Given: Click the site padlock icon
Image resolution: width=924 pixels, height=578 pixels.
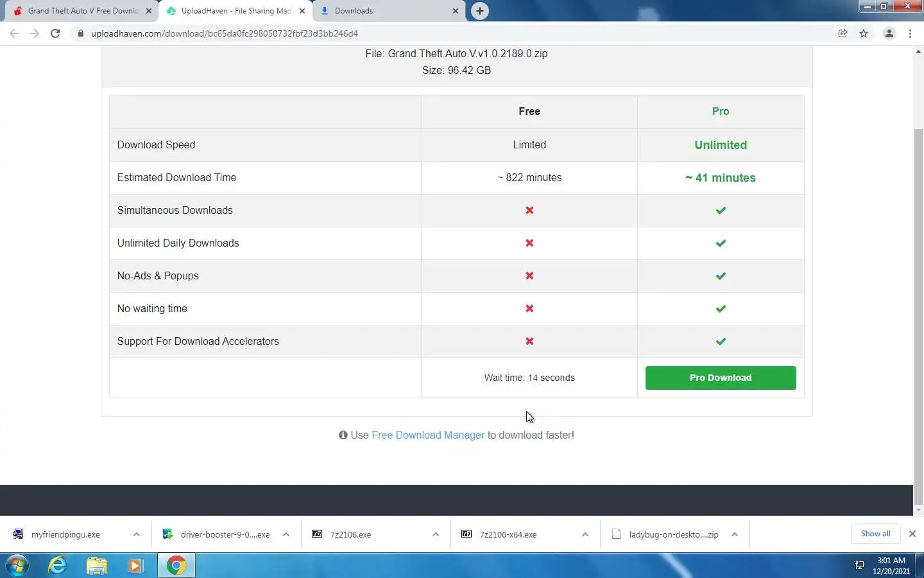Looking at the screenshot, I should pos(80,33).
